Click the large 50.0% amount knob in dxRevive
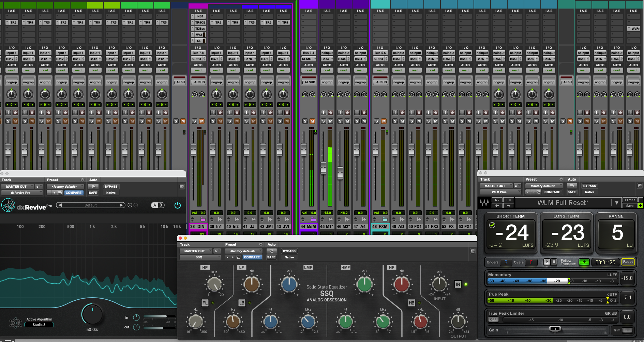This screenshot has width=644, height=342. pyautogui.click(x=92, y=314)
